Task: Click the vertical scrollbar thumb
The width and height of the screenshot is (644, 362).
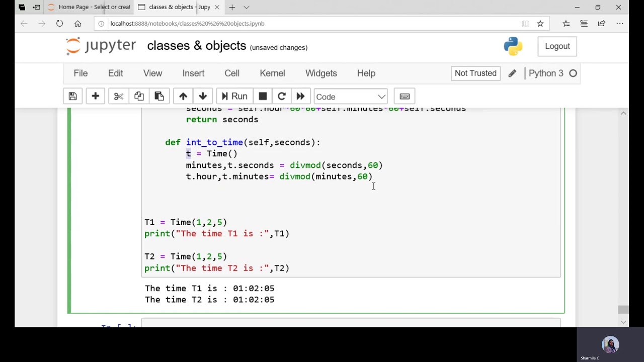Action: (x=623, y=310)
